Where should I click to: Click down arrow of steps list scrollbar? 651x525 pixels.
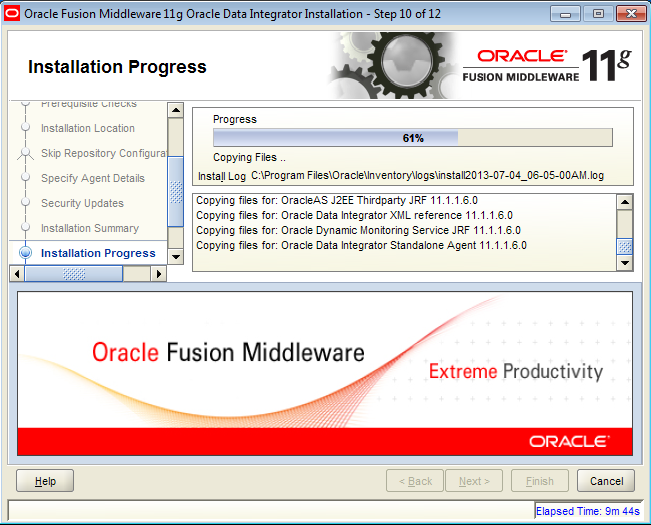tap(176, 256)
